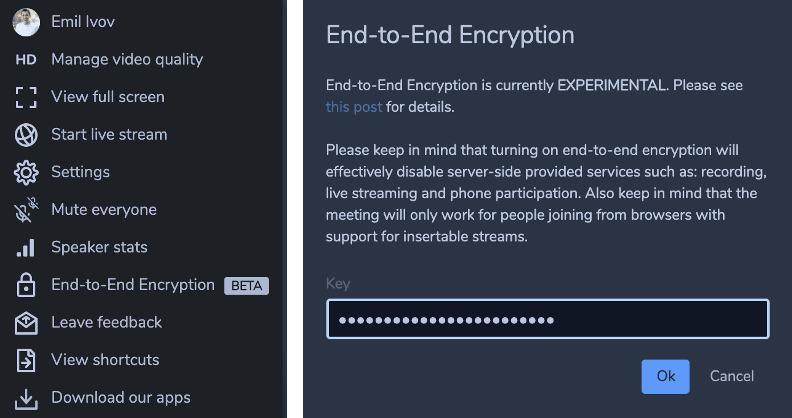Click the live stream globe icon
Screen dimensions: 792x418
click(26, 135)
